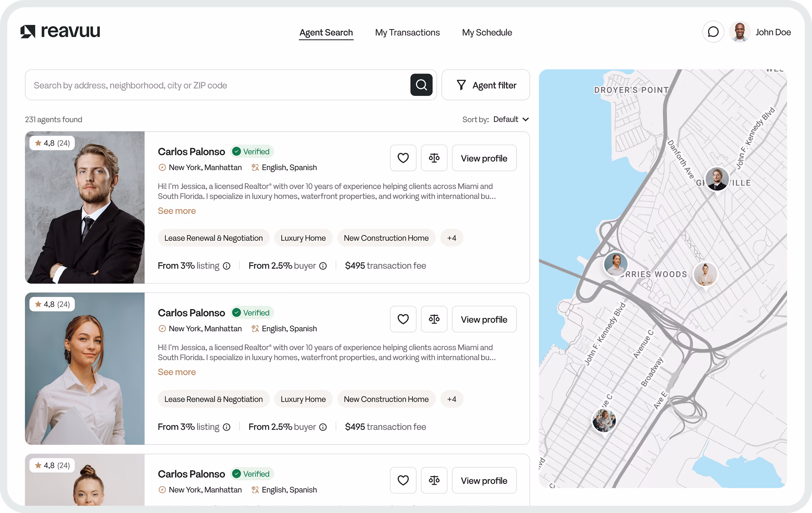The height and width of the screenshot is (513, 812).
Task: Click New Construction Home tag, first card
Action: 386,238
